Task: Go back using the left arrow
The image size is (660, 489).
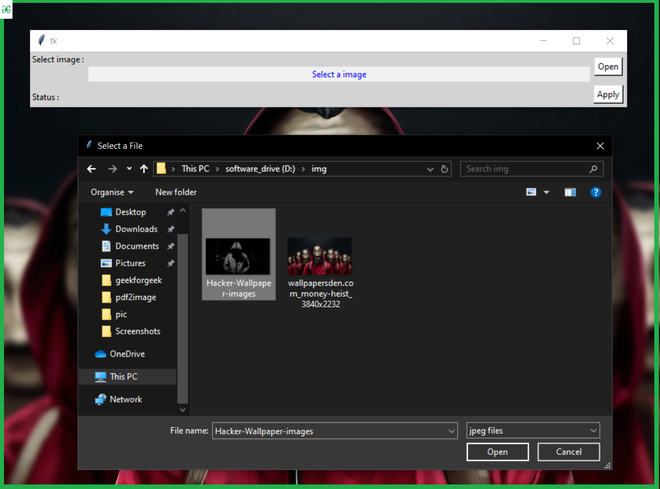Action: pos(91,169)
